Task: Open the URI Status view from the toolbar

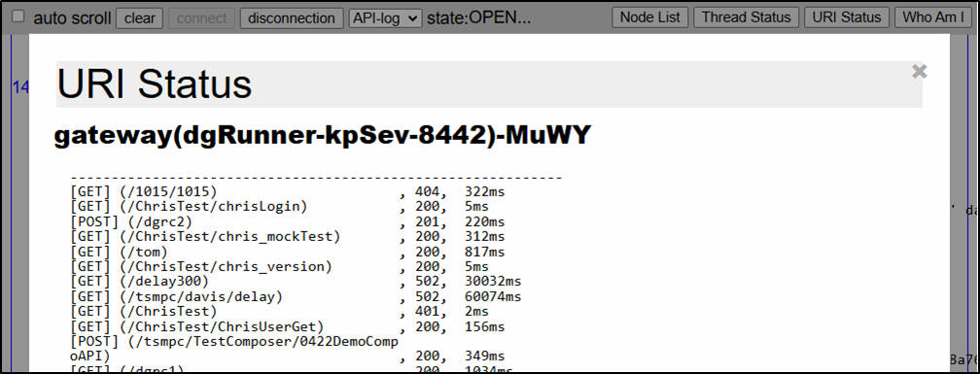Action: pos(847,17)
